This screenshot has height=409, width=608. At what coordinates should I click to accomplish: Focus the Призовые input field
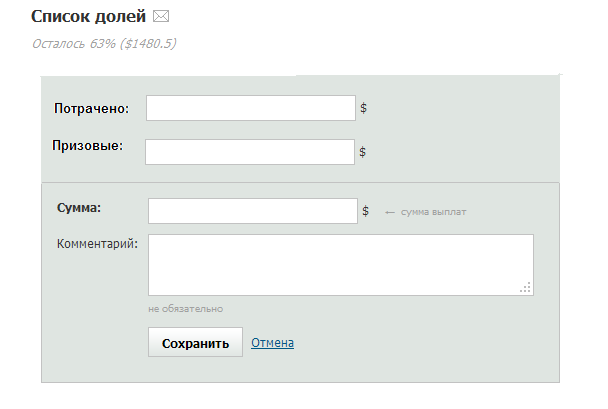pyautogui.click(x=250, y=152)
